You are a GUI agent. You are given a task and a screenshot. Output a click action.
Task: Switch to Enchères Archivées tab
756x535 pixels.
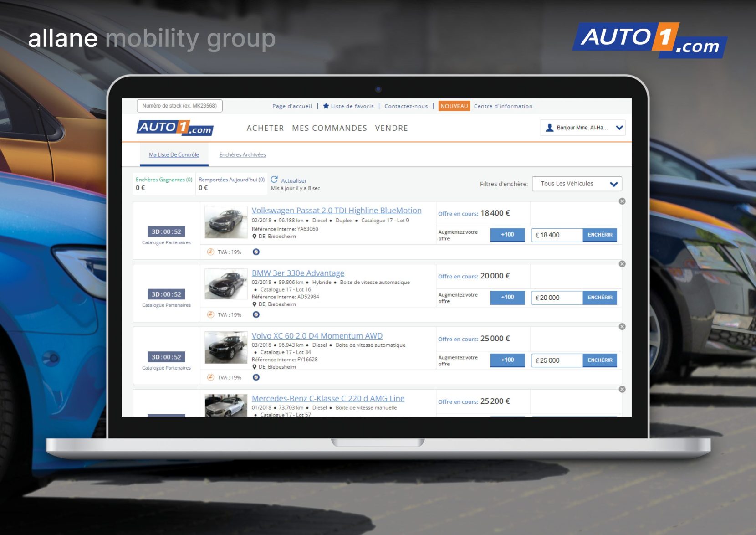pyautogui.click(x=242, y=155)
